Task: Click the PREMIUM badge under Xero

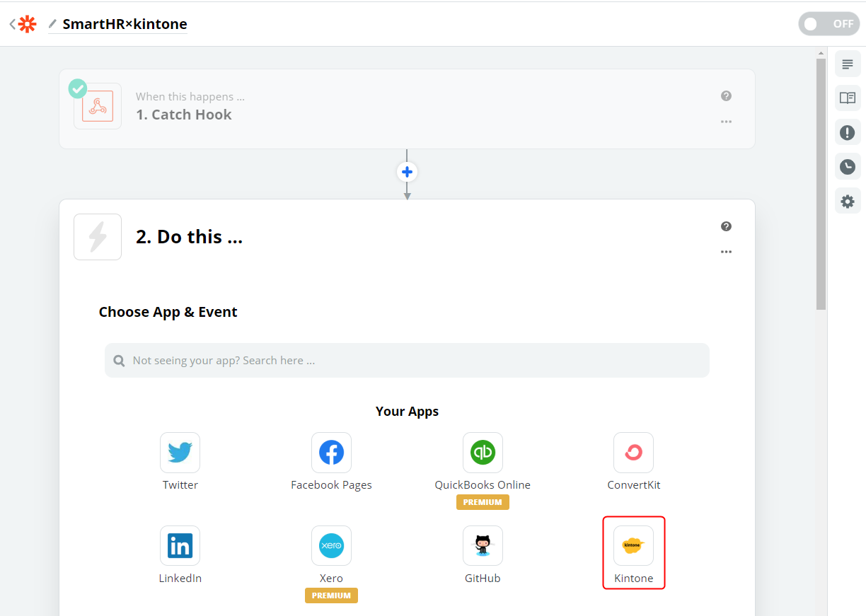Action: tap(331, 595)
